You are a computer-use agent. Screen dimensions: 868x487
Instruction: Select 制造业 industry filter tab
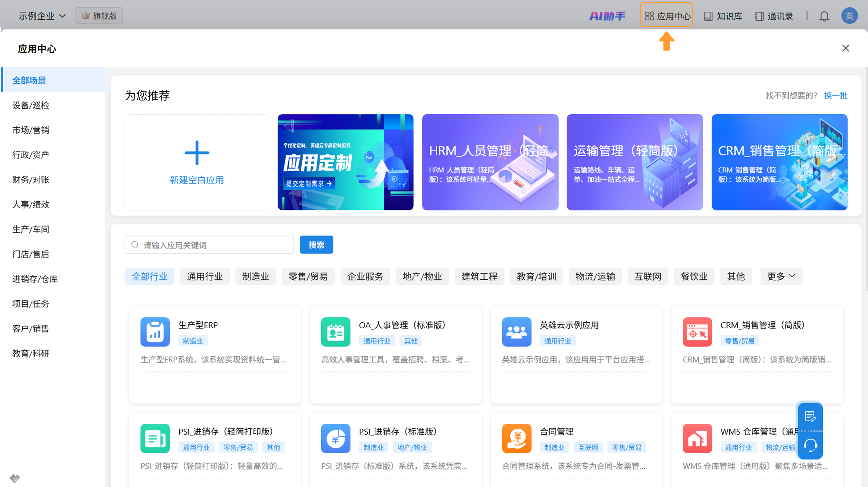pyautogui.click(x=255, y=276)
